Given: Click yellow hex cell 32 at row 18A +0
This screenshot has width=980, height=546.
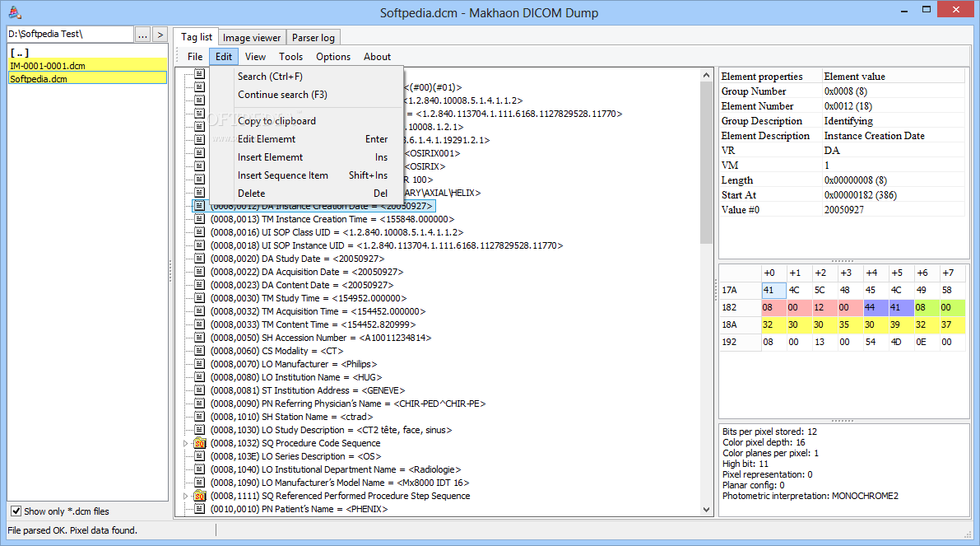Looking at the screenshot, I should coord(773,324).
